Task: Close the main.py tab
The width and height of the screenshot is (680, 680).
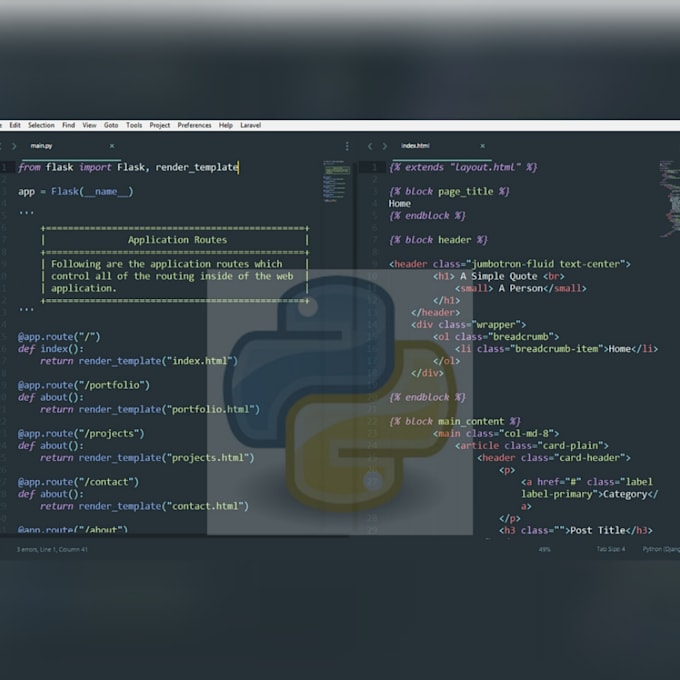Action: 111,146
